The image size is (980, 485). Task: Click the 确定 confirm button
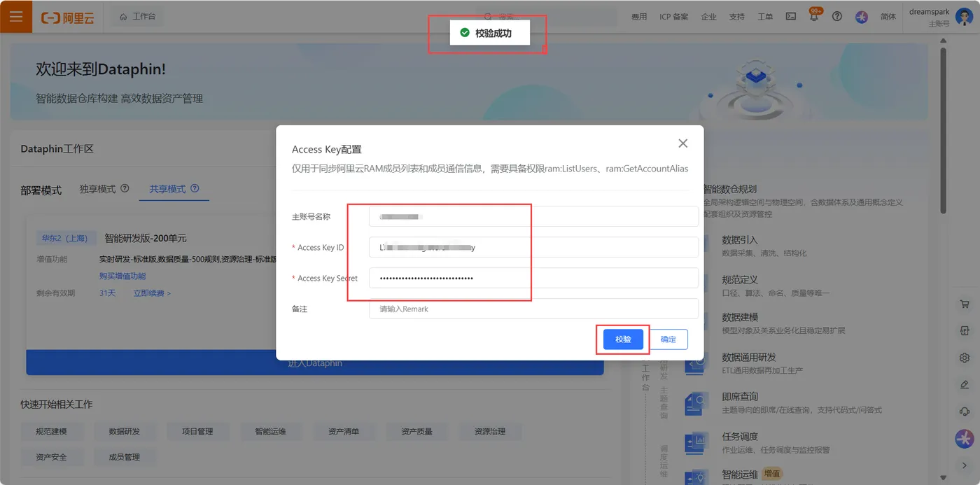pos(668,339)
